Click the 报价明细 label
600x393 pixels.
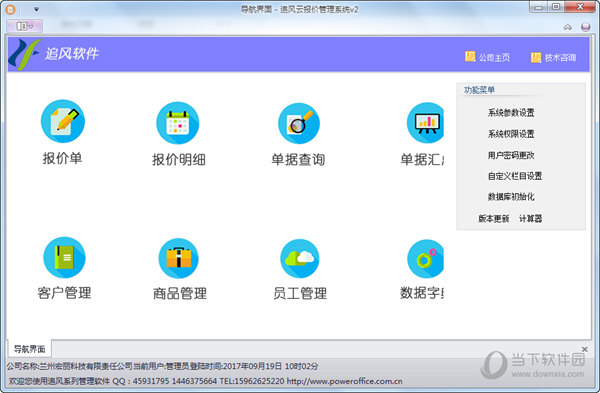click(x=179, y=160)
